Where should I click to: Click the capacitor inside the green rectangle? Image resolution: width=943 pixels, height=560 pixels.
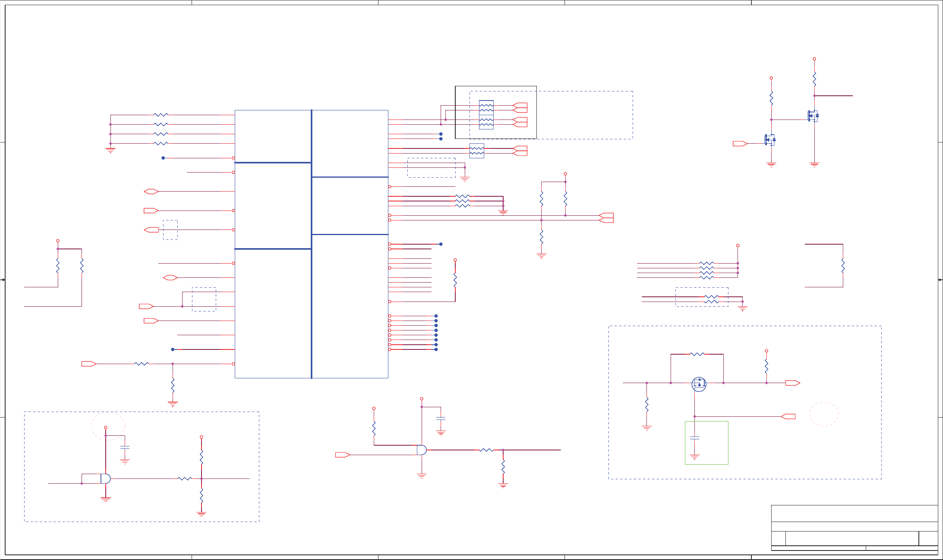694,438
